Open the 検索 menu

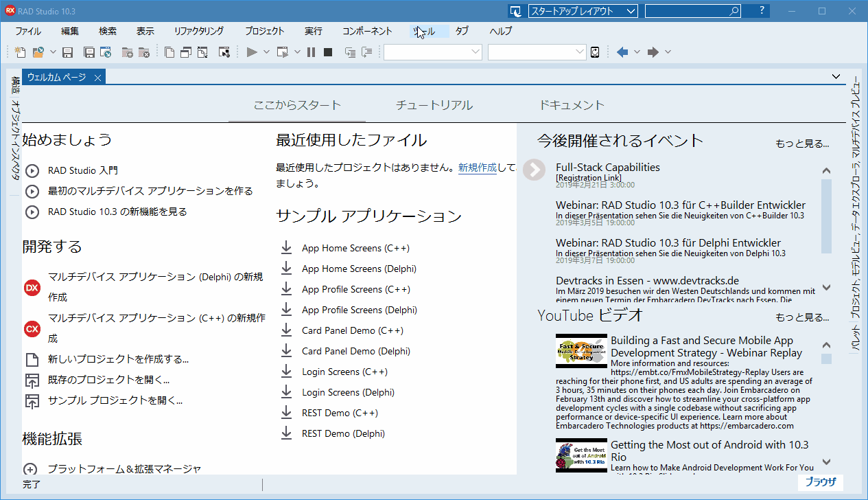[108, 31]
